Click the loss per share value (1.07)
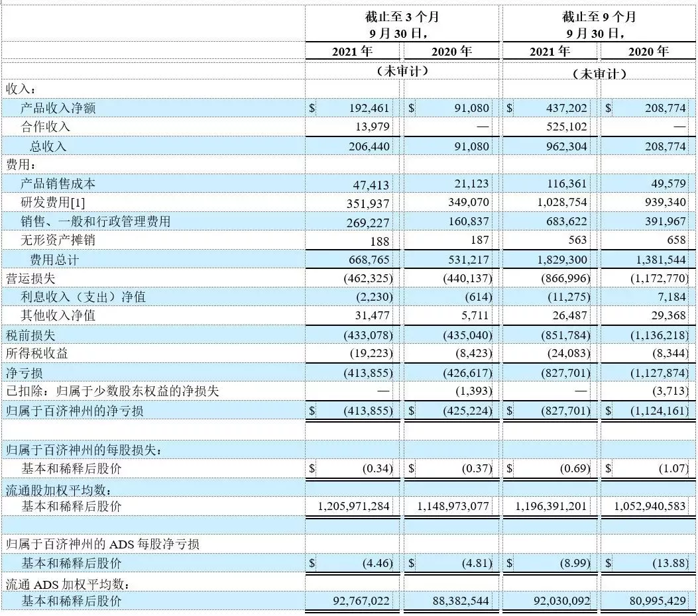 tap(674, 469)
